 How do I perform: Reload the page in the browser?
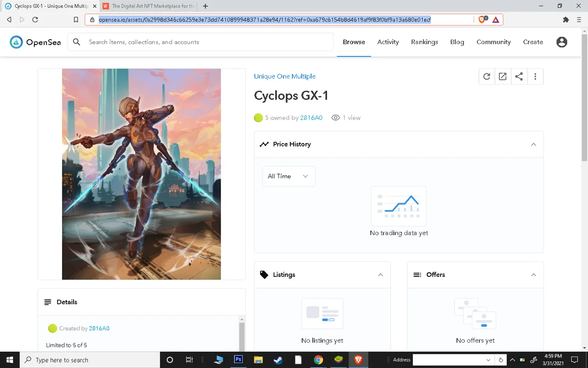35,20
